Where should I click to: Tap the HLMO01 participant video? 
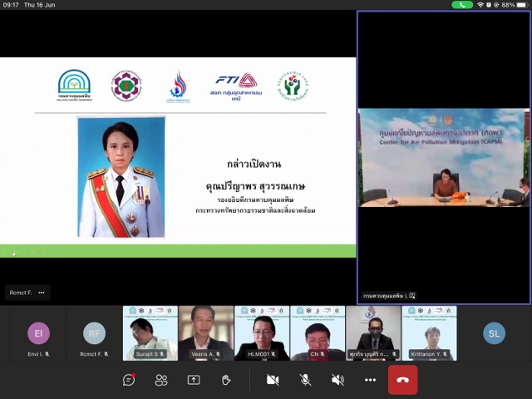pos(261,332)
